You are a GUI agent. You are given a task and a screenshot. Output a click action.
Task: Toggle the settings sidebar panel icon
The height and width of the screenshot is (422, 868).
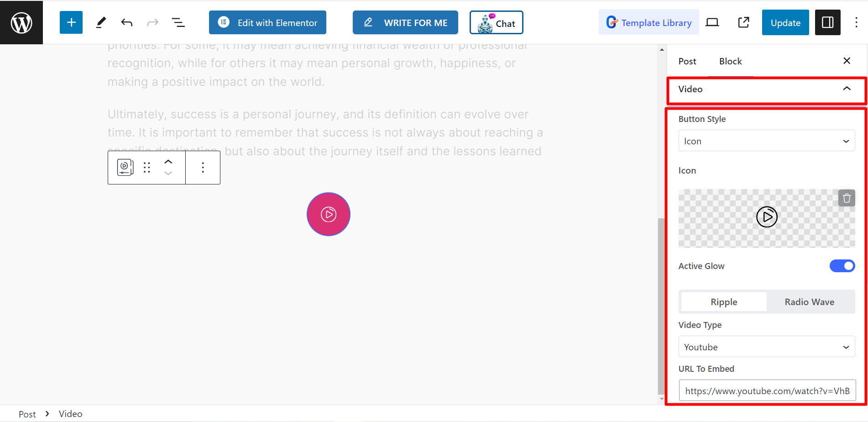point(827,22)
